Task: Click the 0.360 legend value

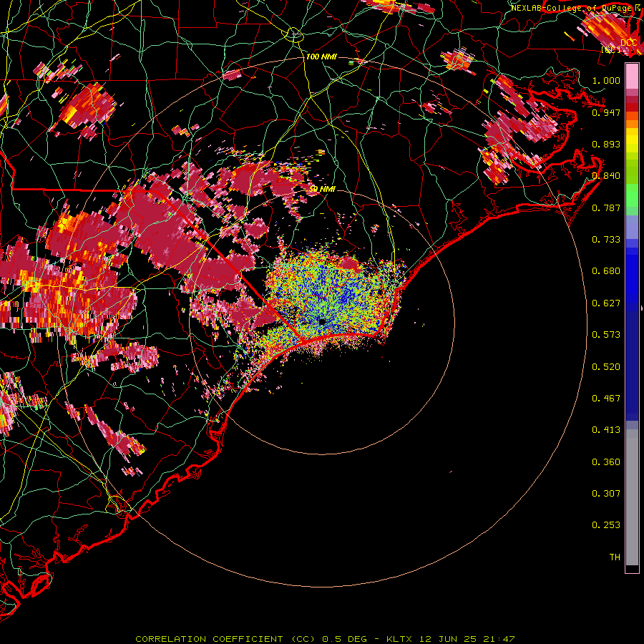Action: click(606, 462)
